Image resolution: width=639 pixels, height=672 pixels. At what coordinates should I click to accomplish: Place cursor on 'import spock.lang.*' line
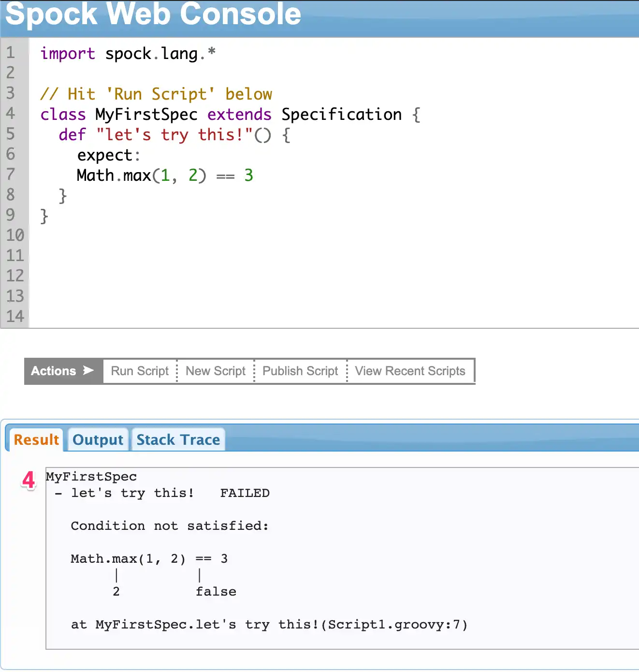click(x=128, y=53)
